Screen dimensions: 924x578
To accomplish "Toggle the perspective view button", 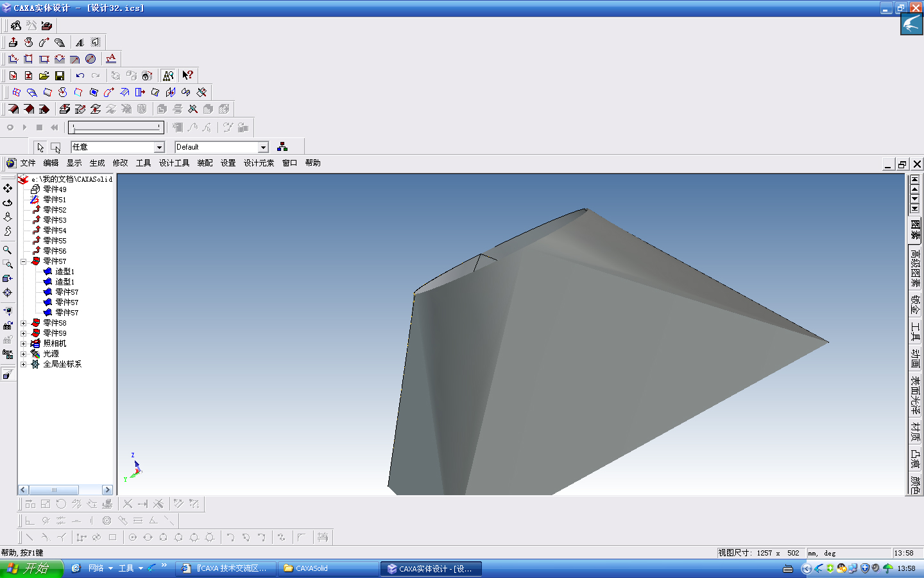I will [x=8, y=374].
